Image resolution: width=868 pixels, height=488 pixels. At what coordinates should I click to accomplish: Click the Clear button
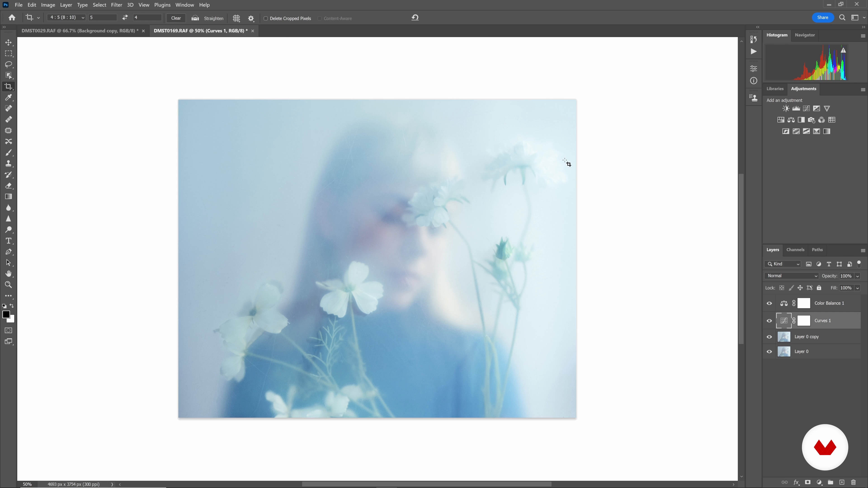176,18
